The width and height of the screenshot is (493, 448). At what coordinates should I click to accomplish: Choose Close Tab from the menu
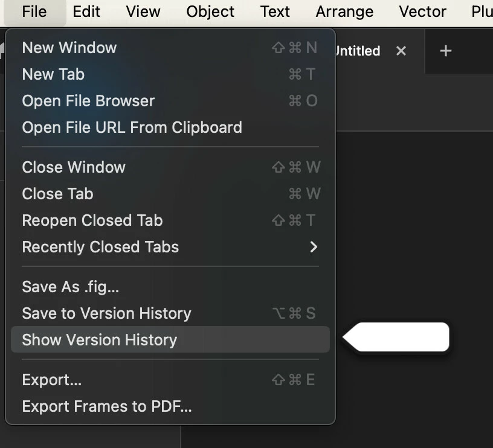pyautogui.click(x=170, y=194)
